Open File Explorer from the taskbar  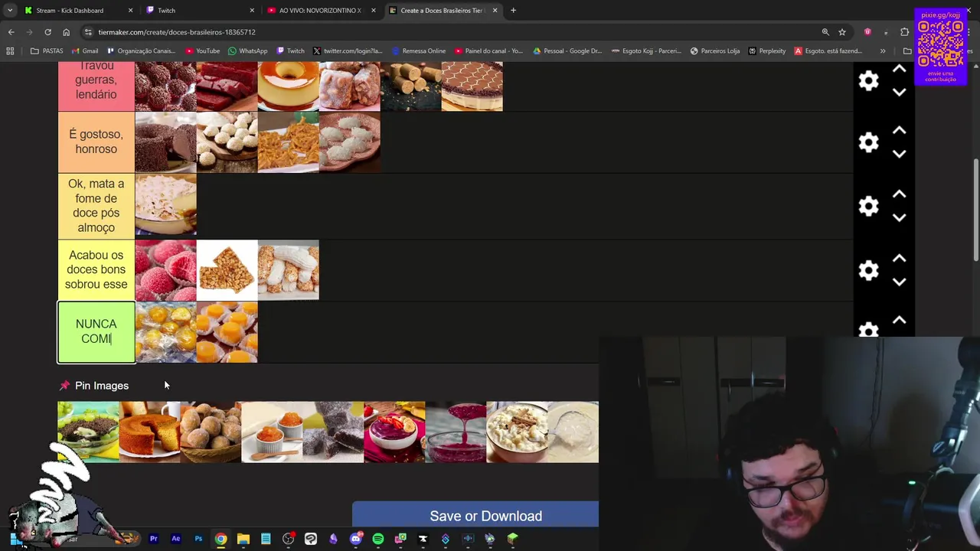(x=243, y=539)
